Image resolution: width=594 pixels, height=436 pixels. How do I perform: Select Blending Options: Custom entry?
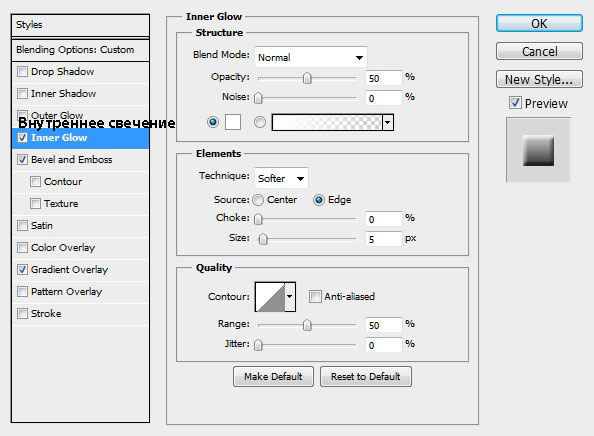[80, 50]
